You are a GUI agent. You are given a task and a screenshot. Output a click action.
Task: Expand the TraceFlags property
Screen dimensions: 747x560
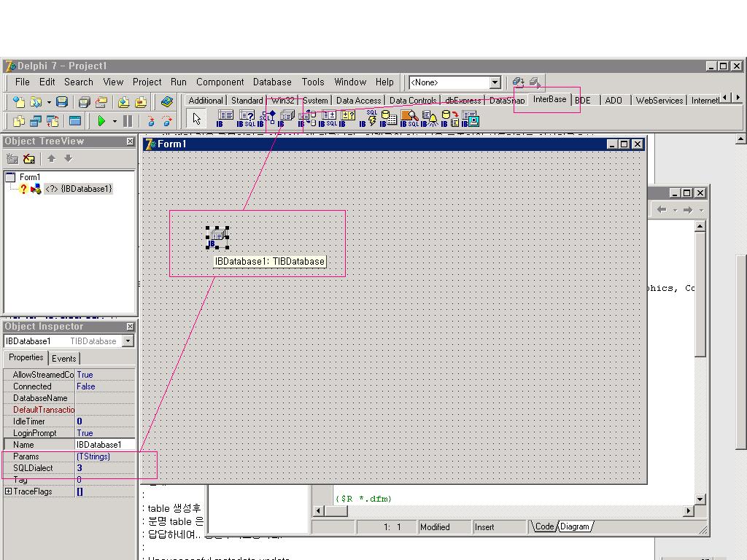pos(8,491)
